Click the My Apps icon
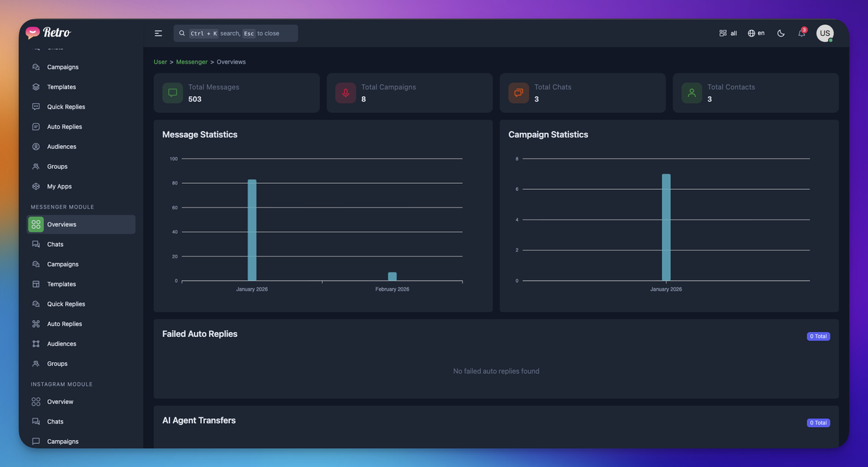 [36, 186]
